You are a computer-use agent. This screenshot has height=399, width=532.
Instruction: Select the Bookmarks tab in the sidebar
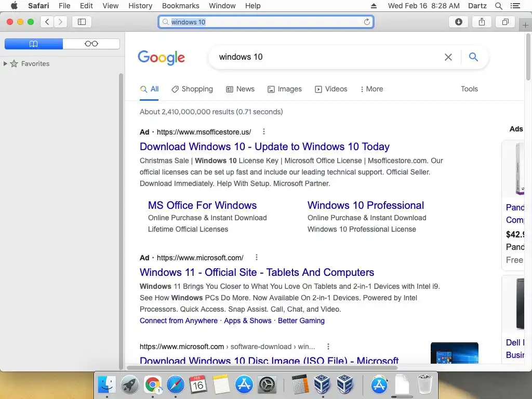pos(34,44)
